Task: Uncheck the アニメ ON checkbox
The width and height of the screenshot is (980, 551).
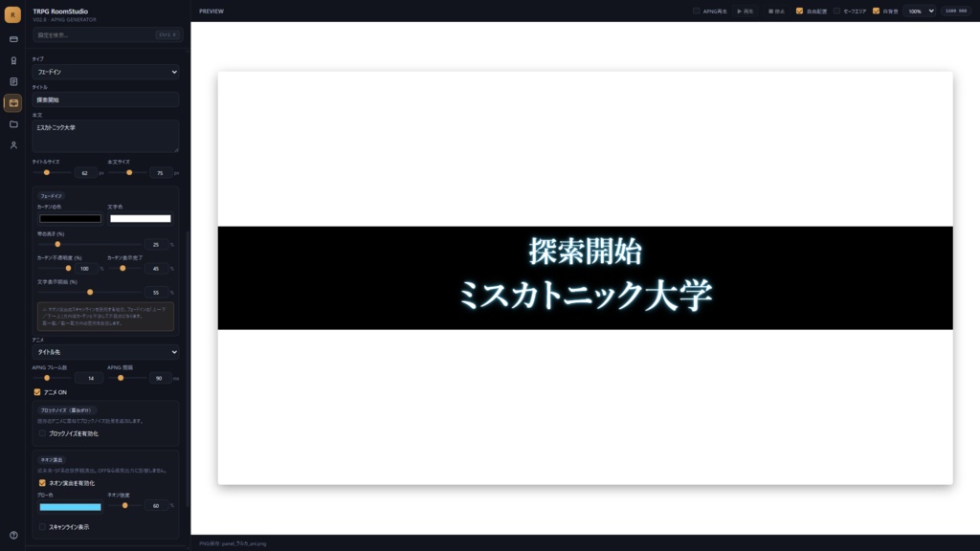Action: (37, 392)
